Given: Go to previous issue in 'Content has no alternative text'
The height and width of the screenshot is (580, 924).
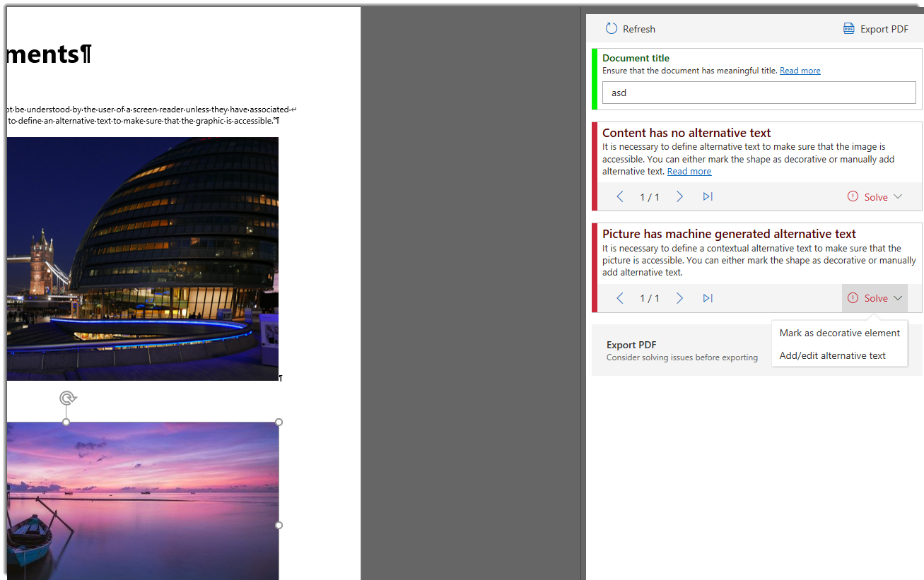Looking at the screenshot, I should tap(620, 196).
